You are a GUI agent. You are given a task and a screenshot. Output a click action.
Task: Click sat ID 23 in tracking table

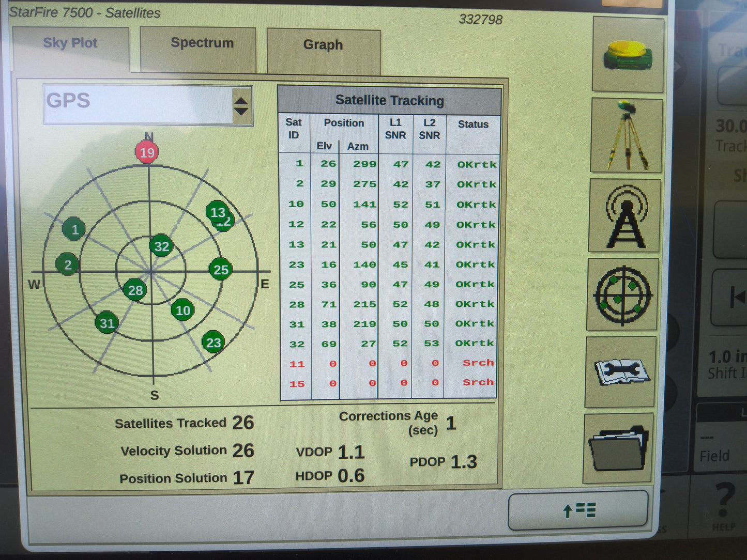click(296, 265)
